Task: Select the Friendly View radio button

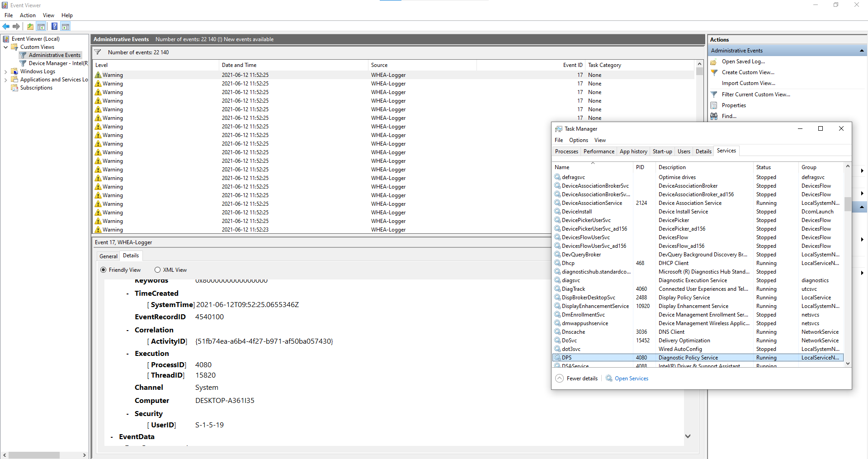Action: pyautogui.click(x=104, y=270)
